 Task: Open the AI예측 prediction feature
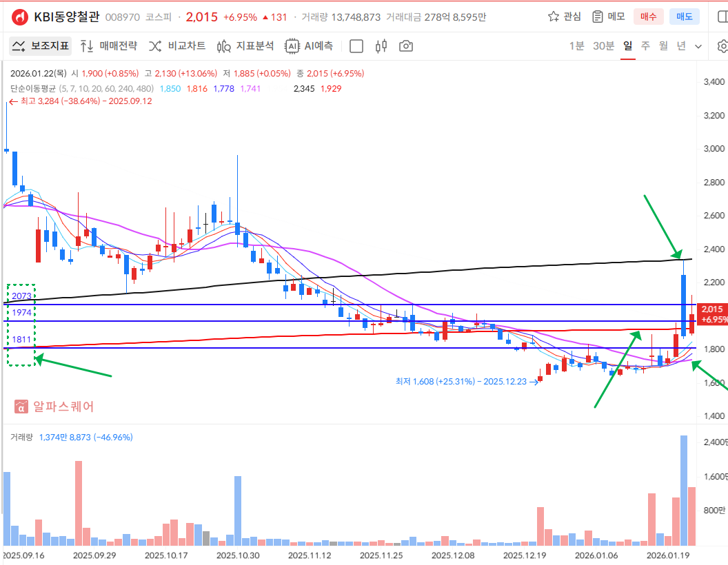click(310, 46)
